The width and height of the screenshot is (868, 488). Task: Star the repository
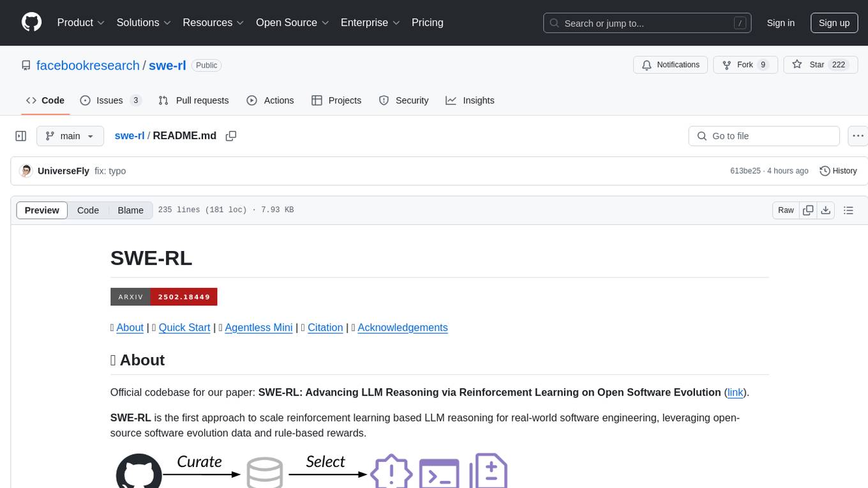point(820,65)
